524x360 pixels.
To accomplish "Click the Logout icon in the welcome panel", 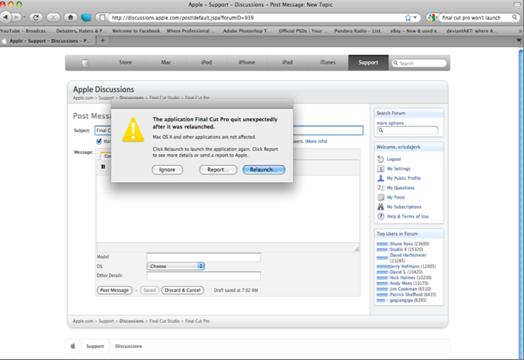I will 380,159.
